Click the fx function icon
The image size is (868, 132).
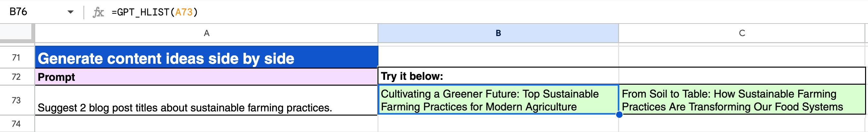click(98, 13)
